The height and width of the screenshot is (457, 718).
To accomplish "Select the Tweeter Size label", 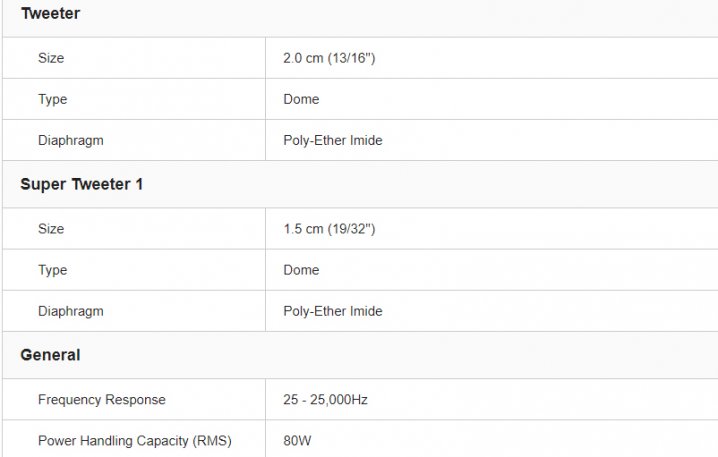I will (51, 58).
